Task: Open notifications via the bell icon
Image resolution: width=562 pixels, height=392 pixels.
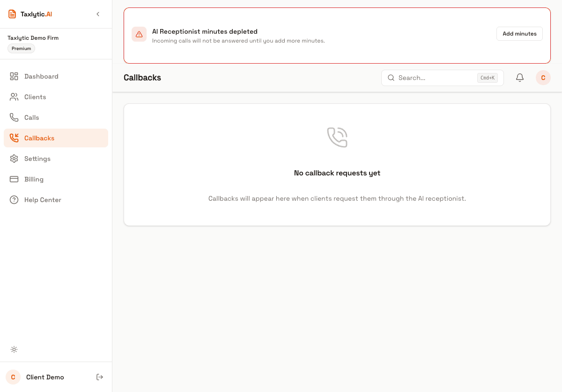Action: point(519,78)
